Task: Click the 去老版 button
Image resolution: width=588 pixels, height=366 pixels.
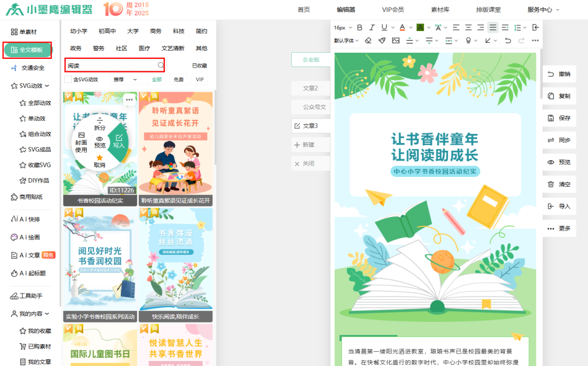Action: [x=311, y=60]
